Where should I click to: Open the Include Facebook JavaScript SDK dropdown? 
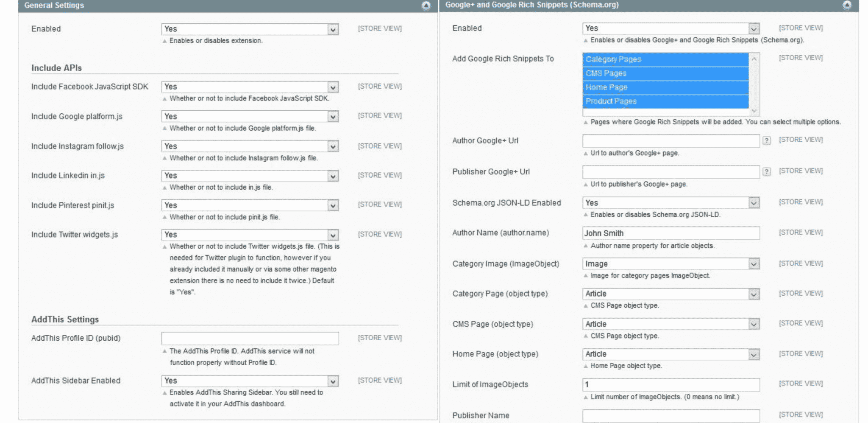click(250, 87)
